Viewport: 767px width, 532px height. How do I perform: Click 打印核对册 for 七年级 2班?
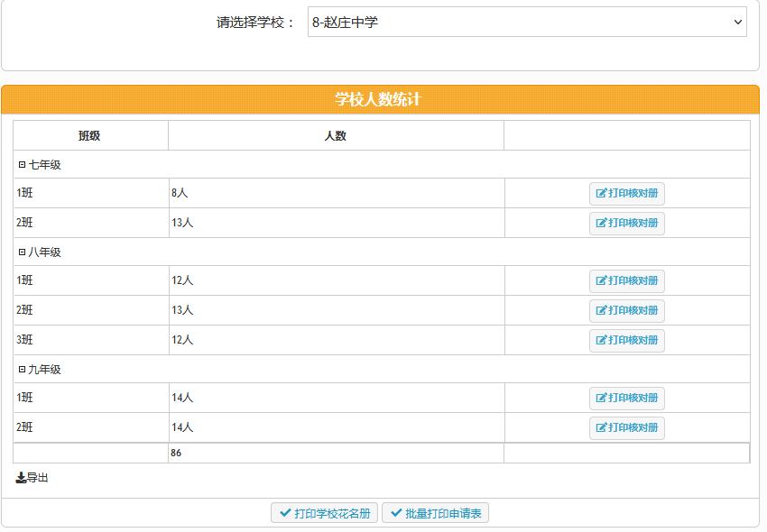629,223
